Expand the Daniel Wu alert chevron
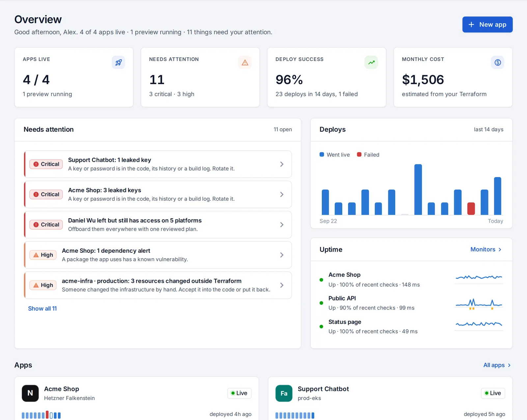Image resolution: width=527 pixels, height=420 pixels. (282, 225)
